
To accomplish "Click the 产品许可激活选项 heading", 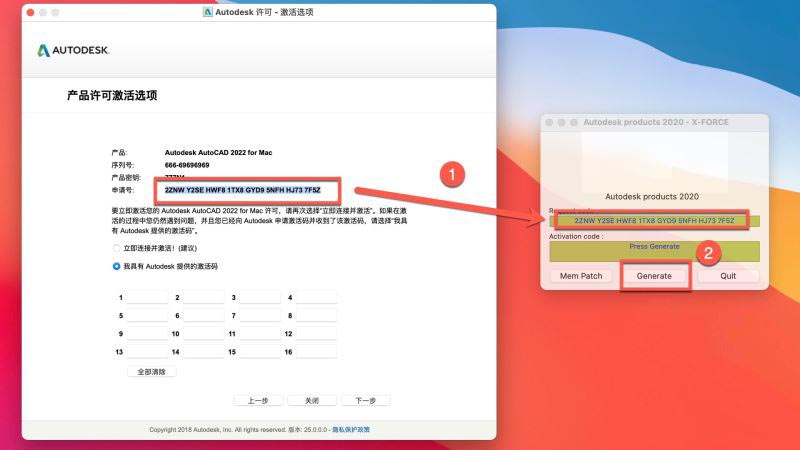I will pos(112,95).
